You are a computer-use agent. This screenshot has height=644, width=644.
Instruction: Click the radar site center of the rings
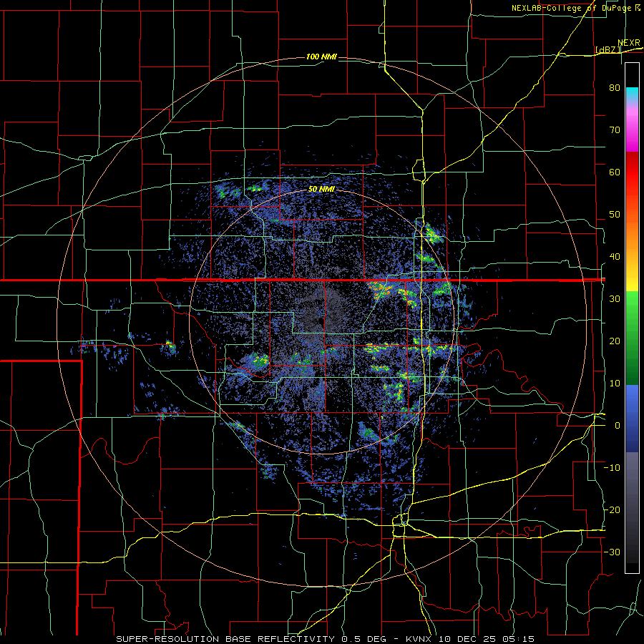pos(321,321)
